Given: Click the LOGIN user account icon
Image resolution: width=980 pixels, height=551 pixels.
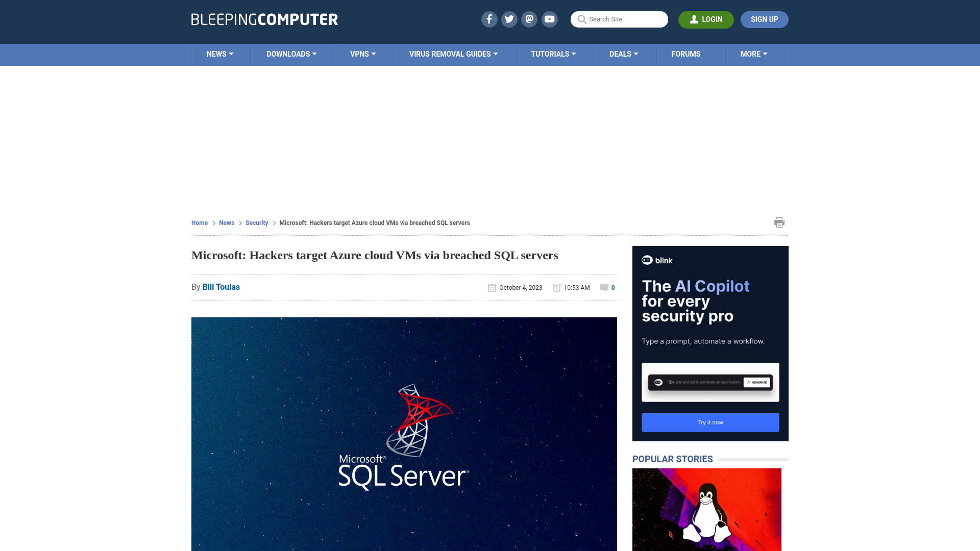Looking at the screenshot, I should [x=694, y=19].
